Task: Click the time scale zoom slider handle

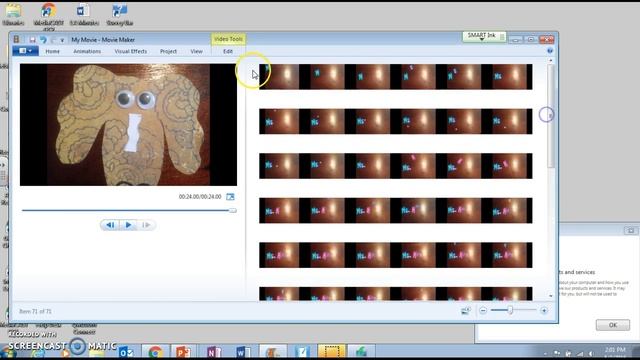Action: click(510, 311)
